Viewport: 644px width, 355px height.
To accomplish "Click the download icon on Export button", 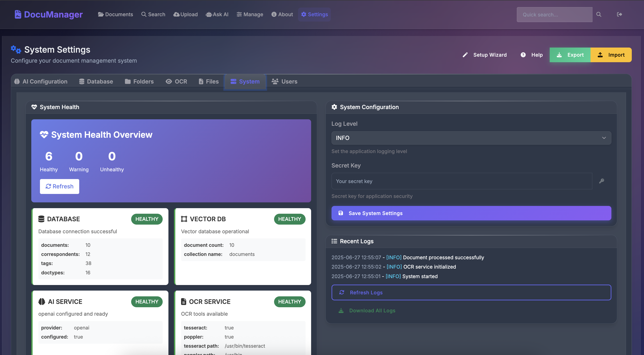I will tap(559, 55).
